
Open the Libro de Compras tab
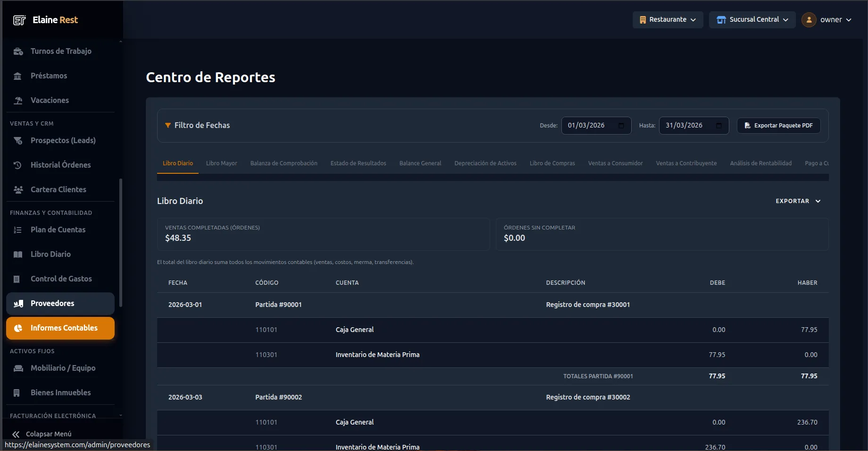(x=552, y=163)
